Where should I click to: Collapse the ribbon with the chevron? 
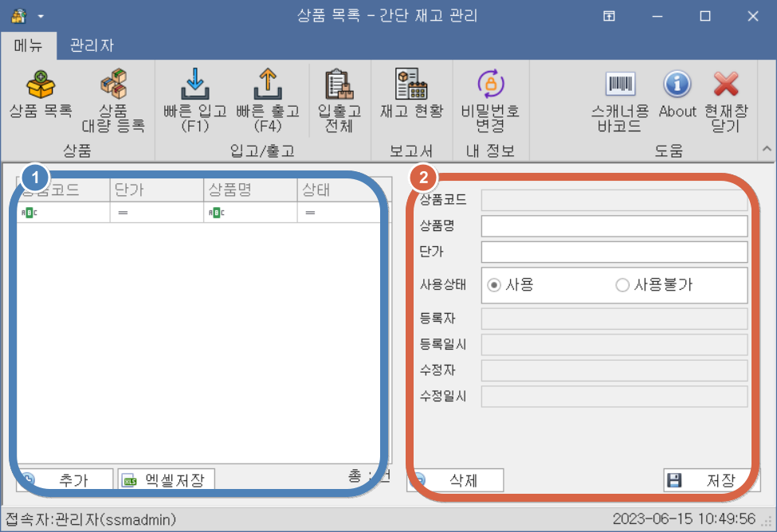(x=766, y=149)
